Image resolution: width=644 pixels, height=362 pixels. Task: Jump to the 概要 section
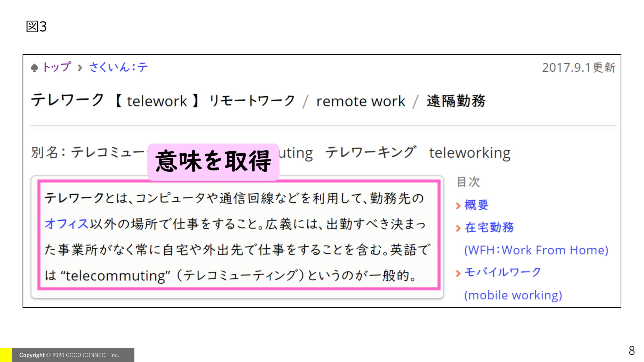click(476, 205)
